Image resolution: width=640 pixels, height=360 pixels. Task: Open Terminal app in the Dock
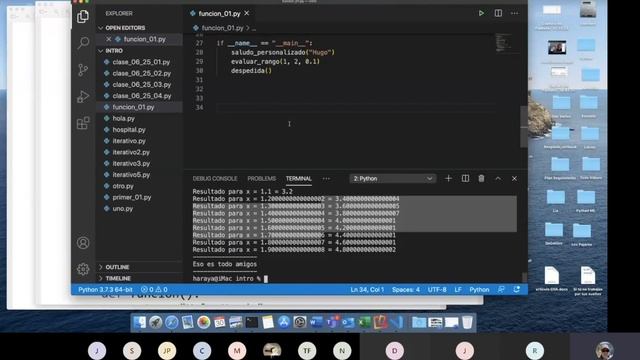coord(251,322)
